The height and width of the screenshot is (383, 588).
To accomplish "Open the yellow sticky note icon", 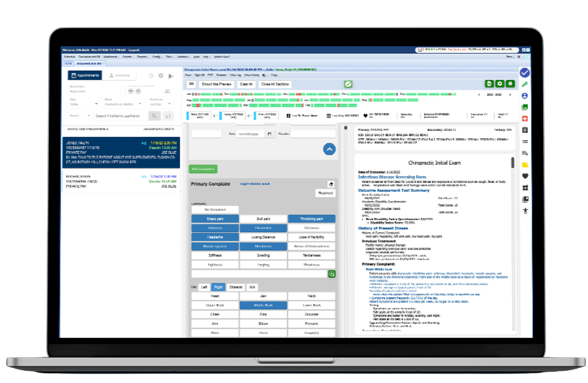I will [525, 165].
